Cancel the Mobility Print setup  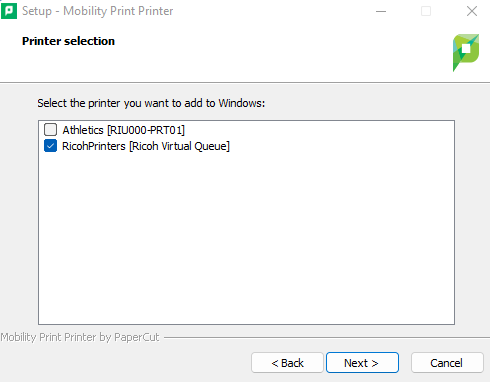point(447,363)
